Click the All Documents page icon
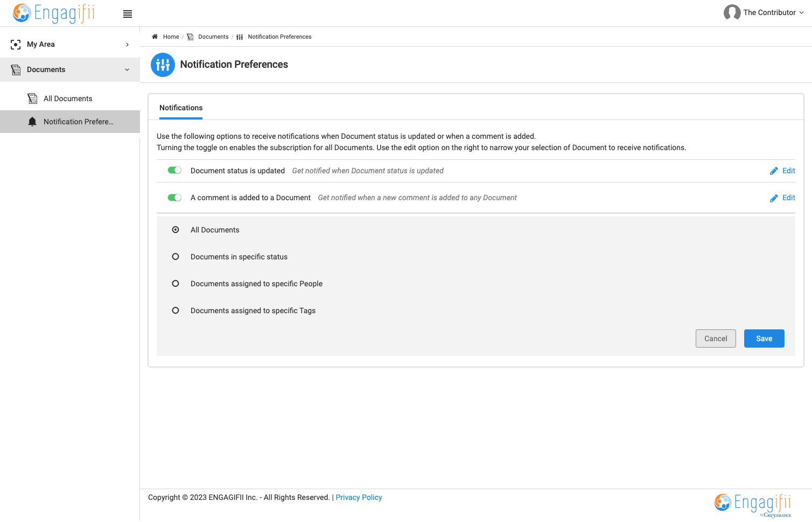Viewport: 812px width, 522px height. (x=32, y=98)
